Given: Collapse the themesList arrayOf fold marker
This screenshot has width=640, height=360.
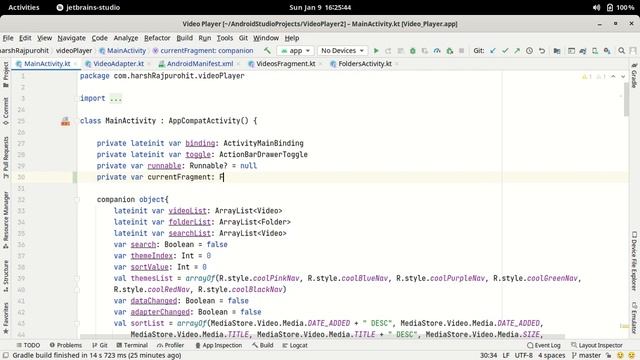Looking at the screenshot, I should tap(77, 278).
